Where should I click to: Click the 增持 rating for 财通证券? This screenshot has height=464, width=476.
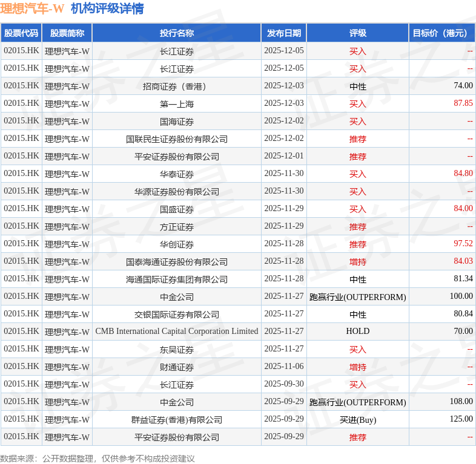pos(358,367)
